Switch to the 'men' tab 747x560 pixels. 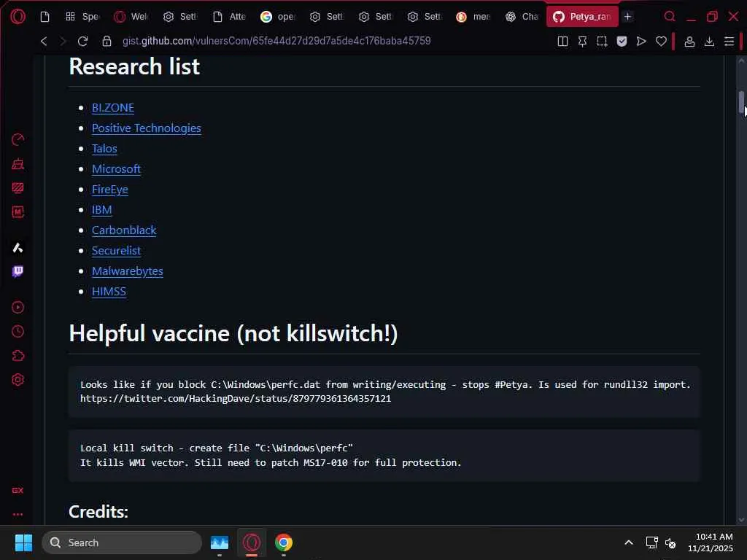coord(473,17)
